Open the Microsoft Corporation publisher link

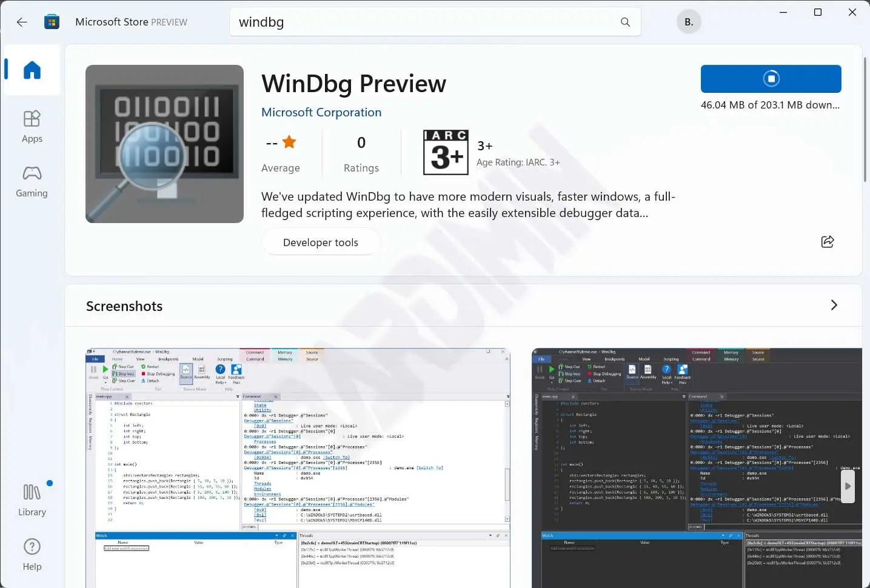click(321, 112)
